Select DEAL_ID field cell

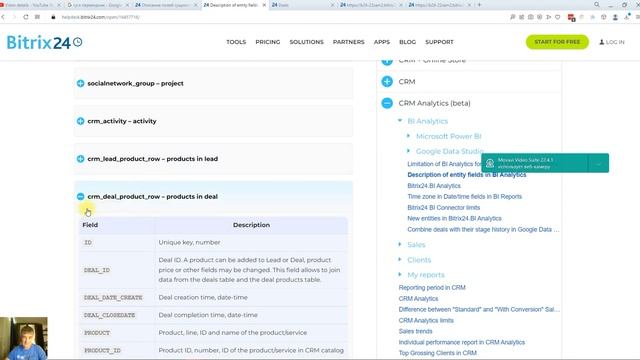(x=117, y=270)
